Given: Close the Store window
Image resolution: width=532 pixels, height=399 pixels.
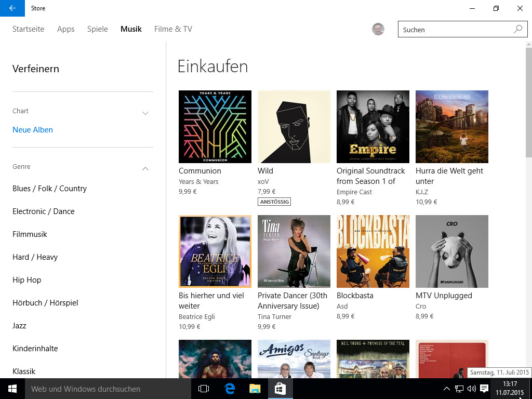Looking at the screenshot, I should [520, 8].
